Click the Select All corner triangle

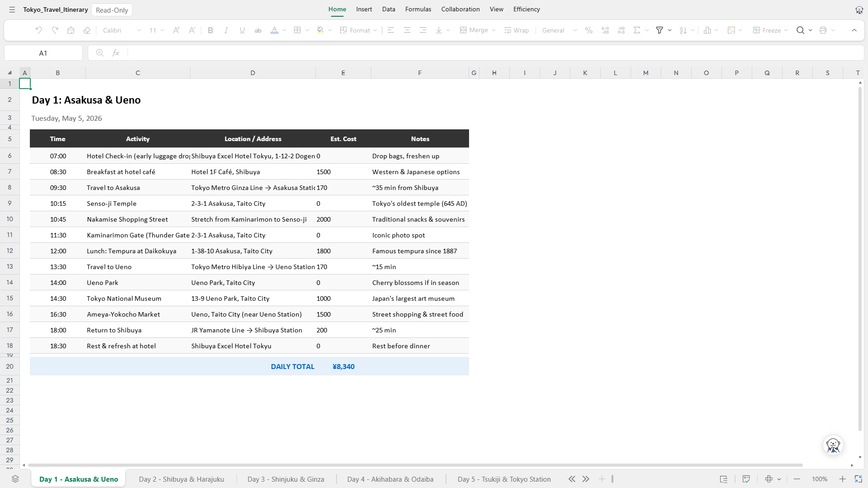(x=9, y=72)
